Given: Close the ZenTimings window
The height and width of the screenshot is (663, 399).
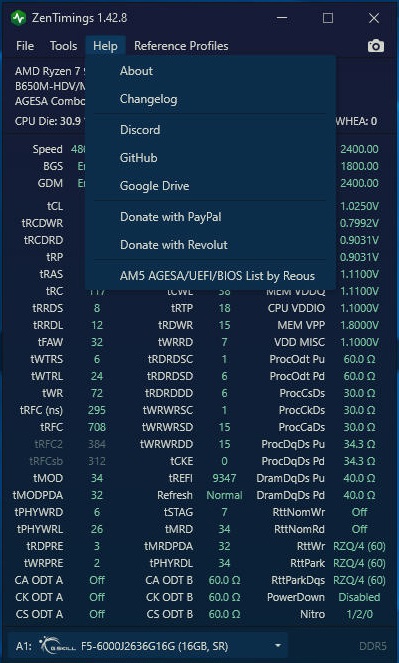Looking at the screenshot, I should [x=374, y=18].
